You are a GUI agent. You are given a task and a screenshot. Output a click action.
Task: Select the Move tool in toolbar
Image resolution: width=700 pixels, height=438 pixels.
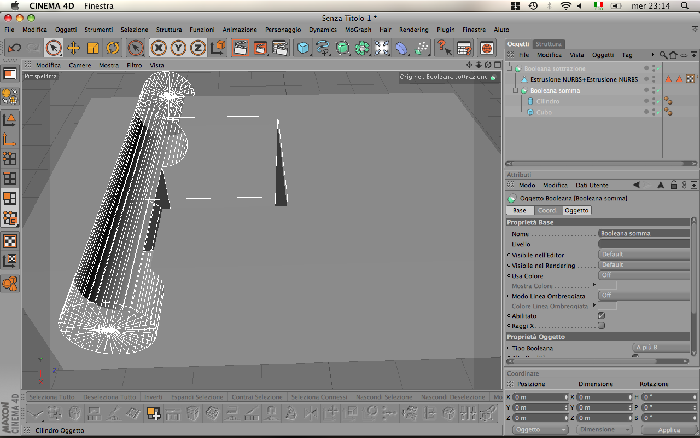click(x=73, y=48)
